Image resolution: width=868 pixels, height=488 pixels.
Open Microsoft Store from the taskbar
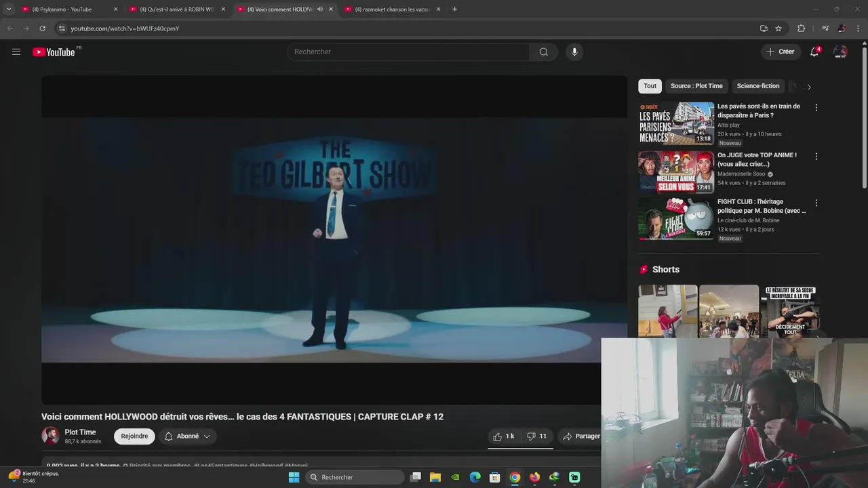pyautogui.click(x=495, y=477)
